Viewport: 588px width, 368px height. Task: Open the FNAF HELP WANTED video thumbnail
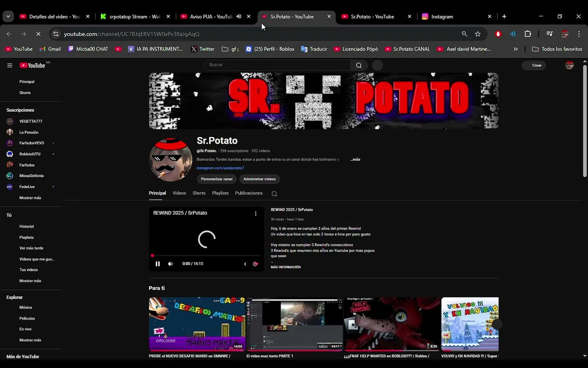392,324
